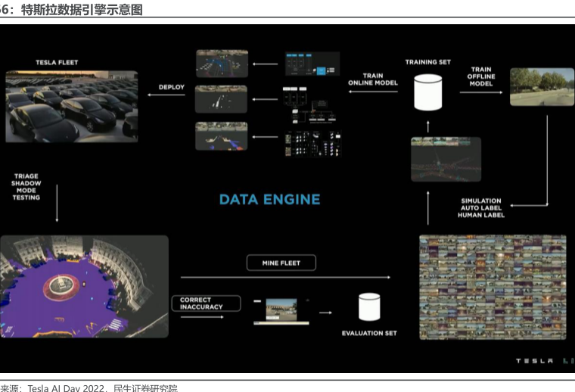Select the 3D reconstruction image below Training Set
This screenshot has height=392, width=575.
(445, 160)
